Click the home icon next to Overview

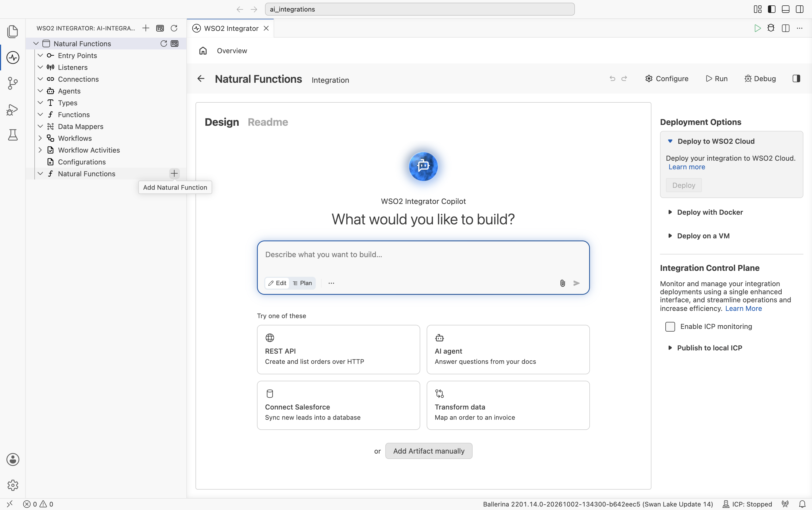point(203,51)
